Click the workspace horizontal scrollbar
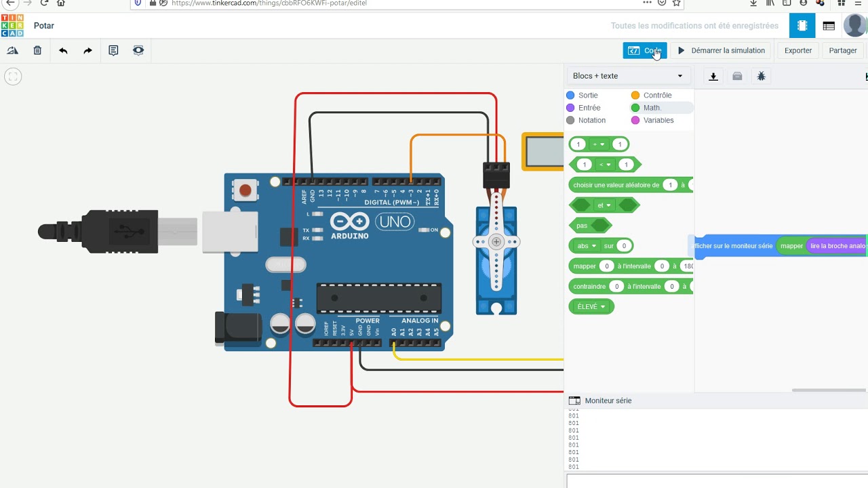The image size is (868, 488). (x=829, y=390)
